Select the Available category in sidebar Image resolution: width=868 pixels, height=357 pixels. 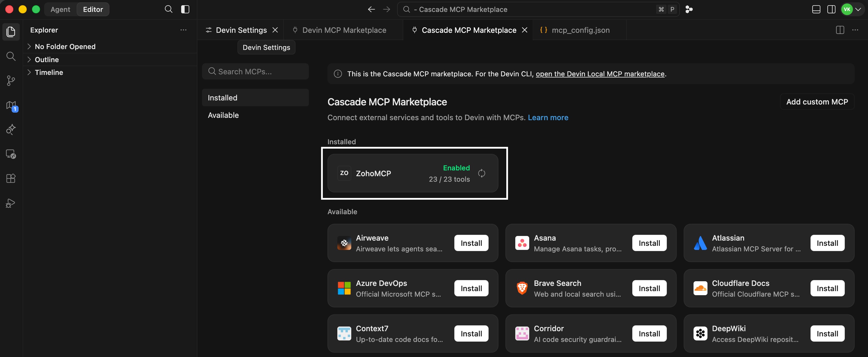(x=255, y=115)
